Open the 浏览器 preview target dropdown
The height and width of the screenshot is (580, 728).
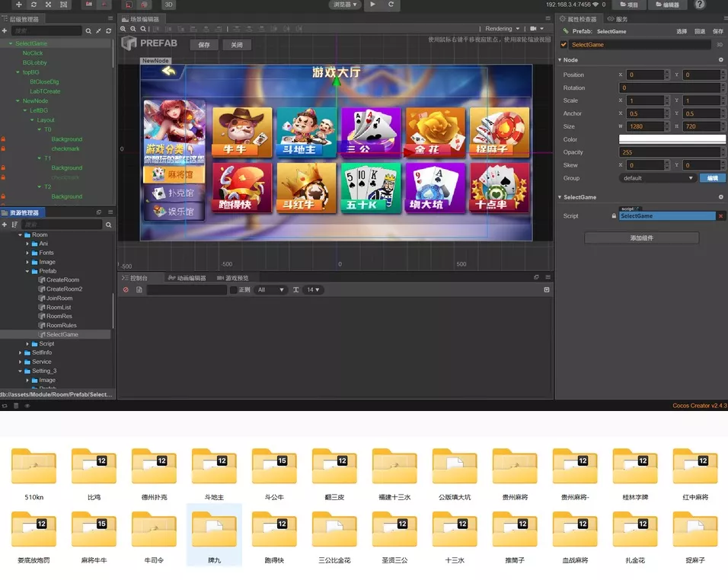(x=345, y=5)
